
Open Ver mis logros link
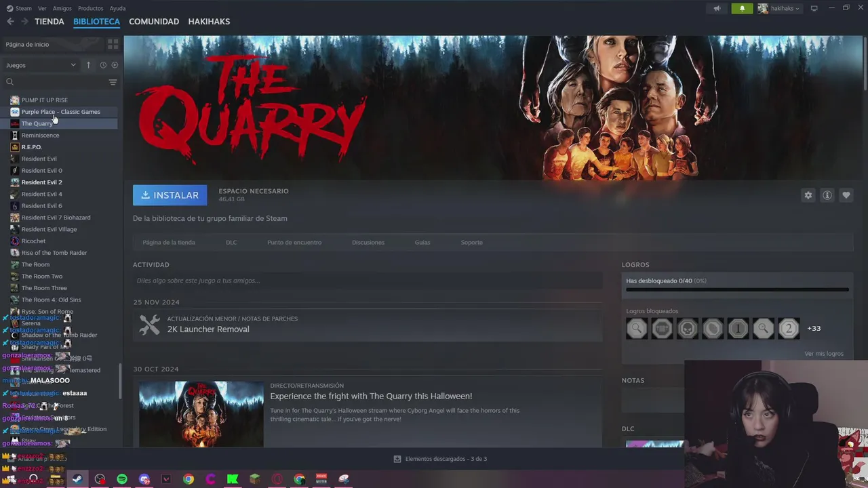coord(824,354)
